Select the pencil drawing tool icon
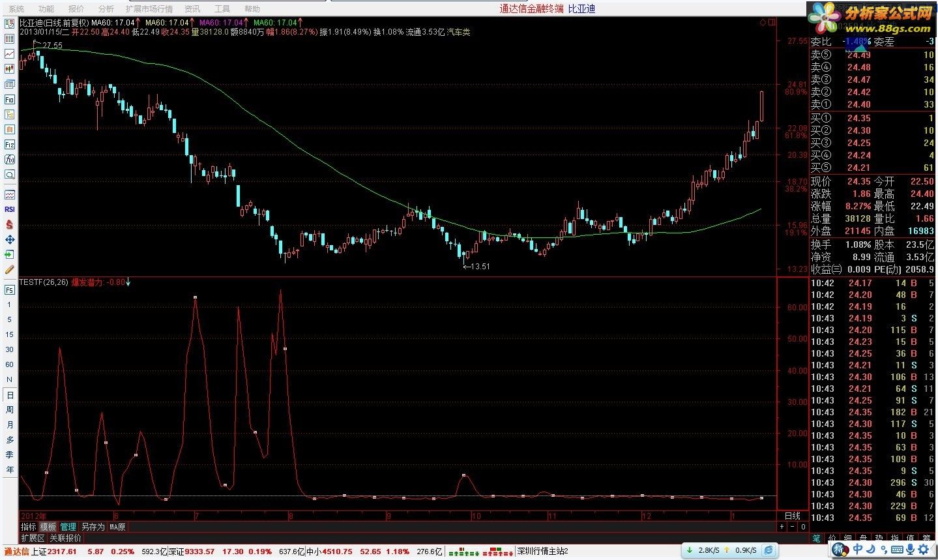938x560 pixels. point(10,269)
